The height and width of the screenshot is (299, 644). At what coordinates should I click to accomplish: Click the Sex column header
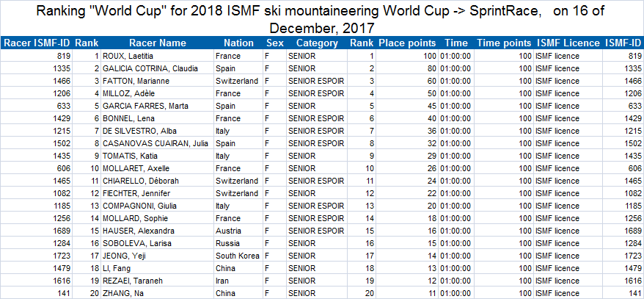(x=274, y=43)
